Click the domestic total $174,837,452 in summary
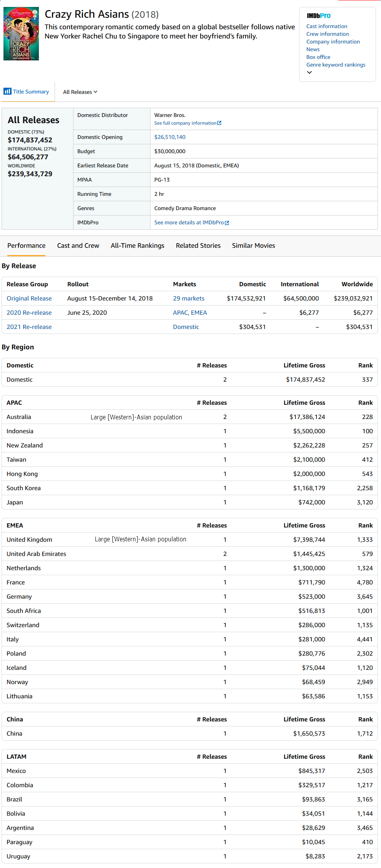 [30, 140]
